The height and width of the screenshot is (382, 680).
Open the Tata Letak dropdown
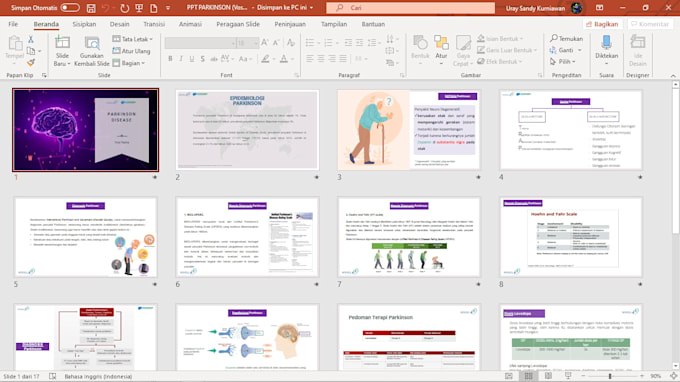tap(133, 39)
